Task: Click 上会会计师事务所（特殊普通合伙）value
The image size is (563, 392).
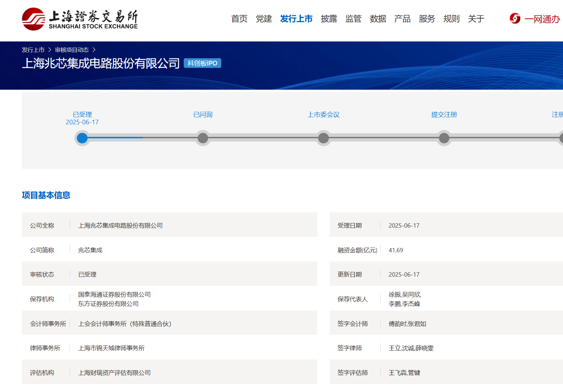Action: coord(125,324)
